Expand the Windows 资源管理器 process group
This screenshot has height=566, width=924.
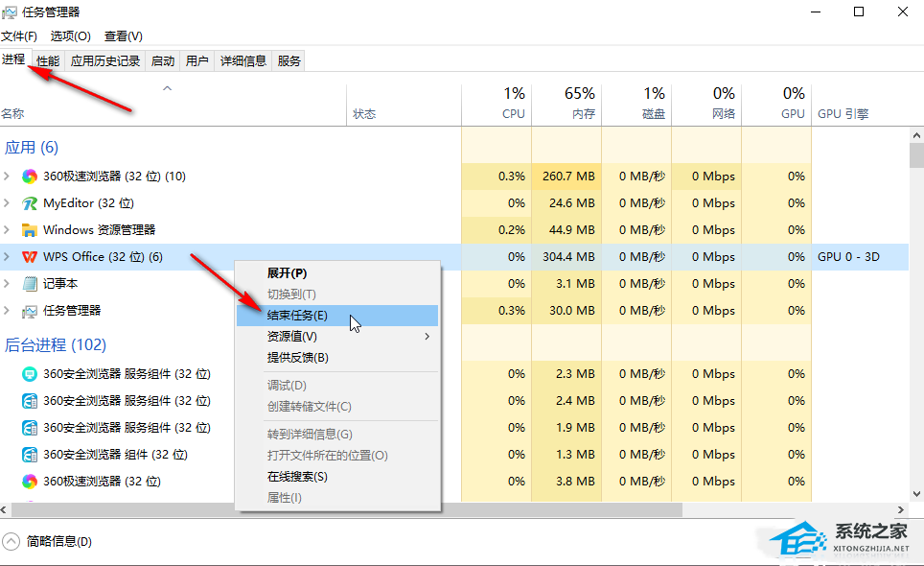click(x=7, y=229)
